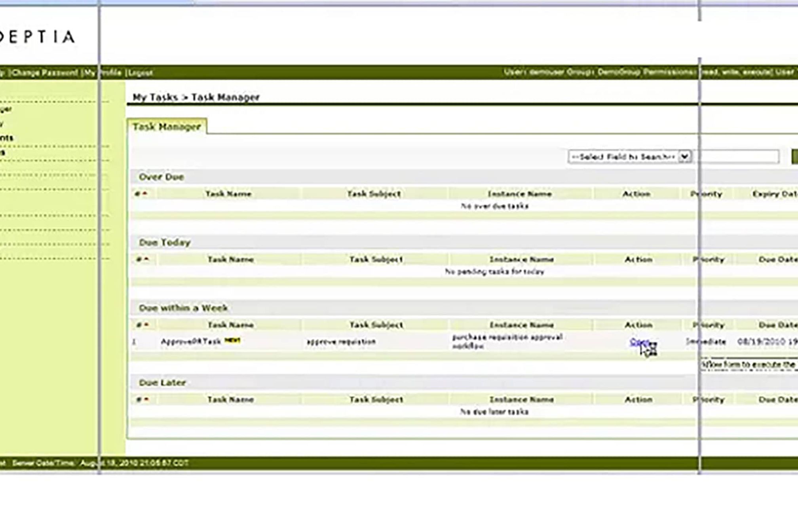Switch to the Task Manager tab

167,127
